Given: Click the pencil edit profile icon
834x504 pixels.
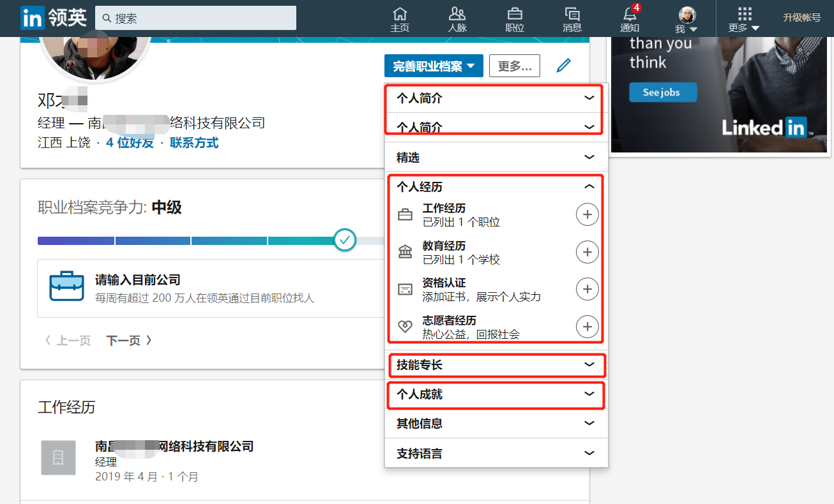Looking at the screenshot, I should [x=563, y=66].
